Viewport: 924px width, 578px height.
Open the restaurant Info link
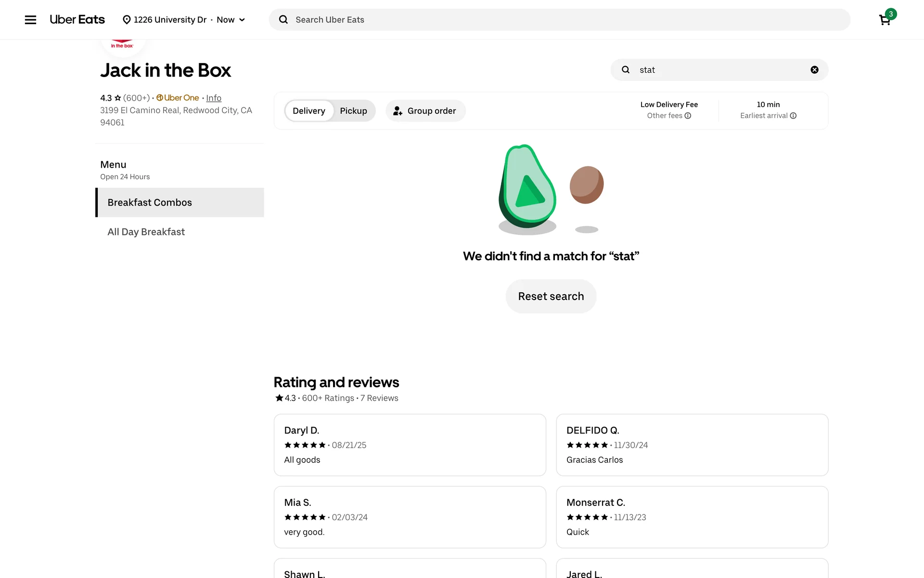[214, 98]
